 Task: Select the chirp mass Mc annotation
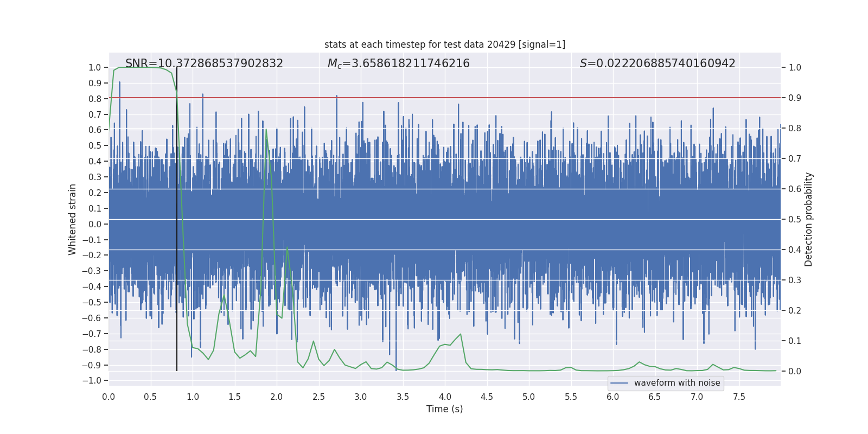[398, 63]
